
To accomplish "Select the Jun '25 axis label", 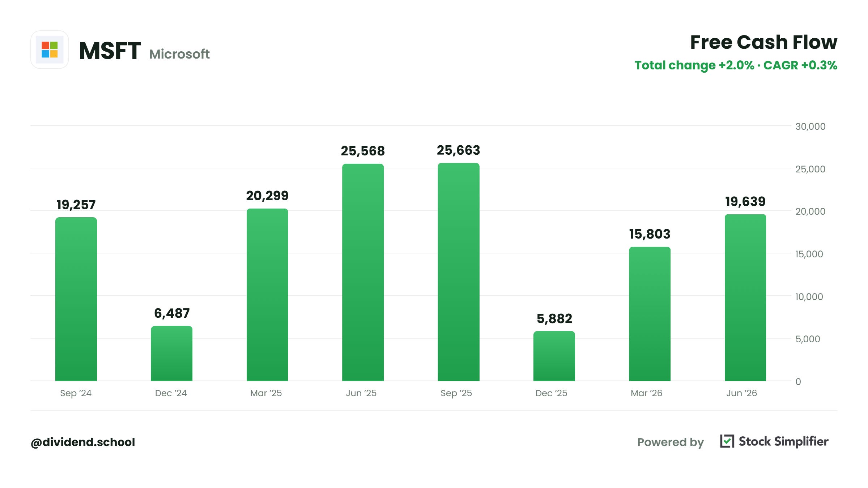I will tap(361, 393).
